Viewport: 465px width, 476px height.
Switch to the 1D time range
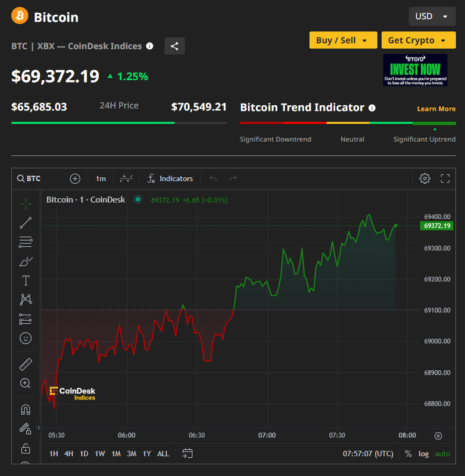tap(84, 453)
